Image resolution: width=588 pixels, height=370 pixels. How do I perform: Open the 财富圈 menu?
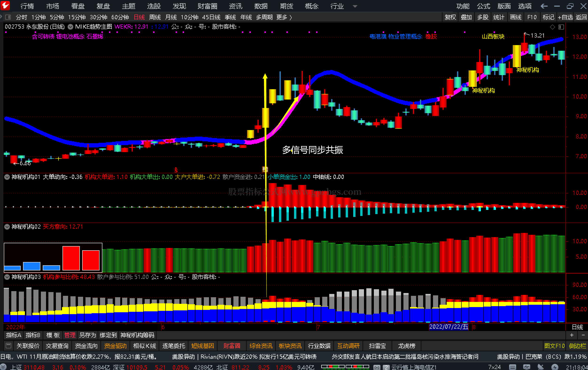[x=207, y=6]
